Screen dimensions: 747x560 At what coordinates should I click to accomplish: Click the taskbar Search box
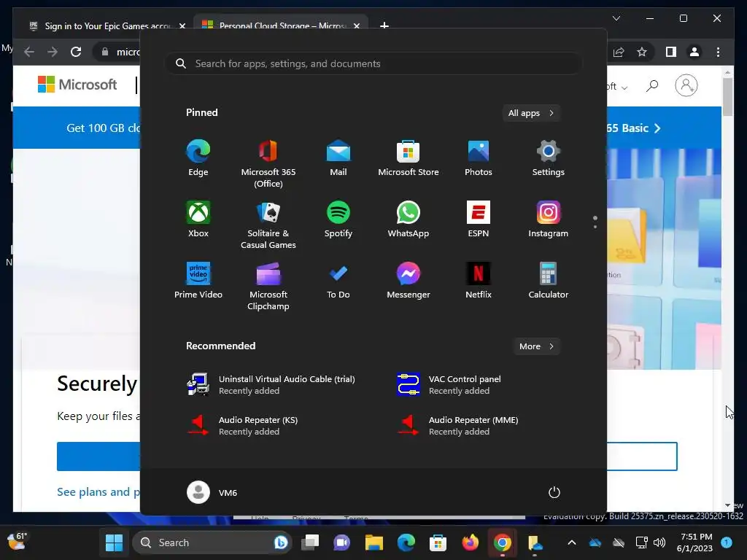212,542
